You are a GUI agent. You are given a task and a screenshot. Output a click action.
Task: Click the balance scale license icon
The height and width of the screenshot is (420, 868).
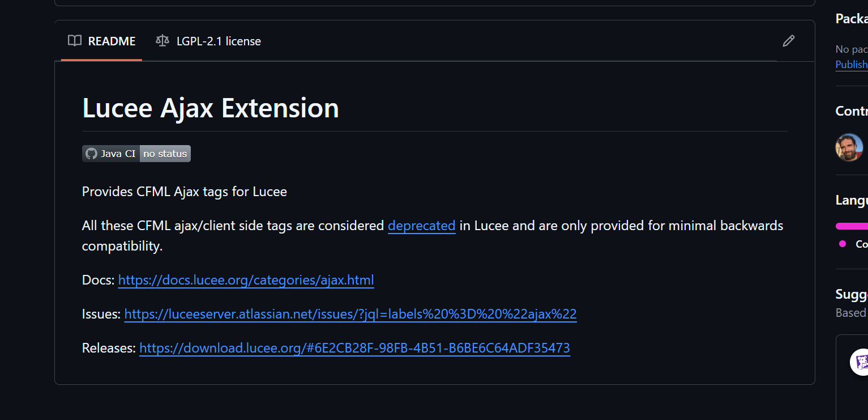pos(163,41)
